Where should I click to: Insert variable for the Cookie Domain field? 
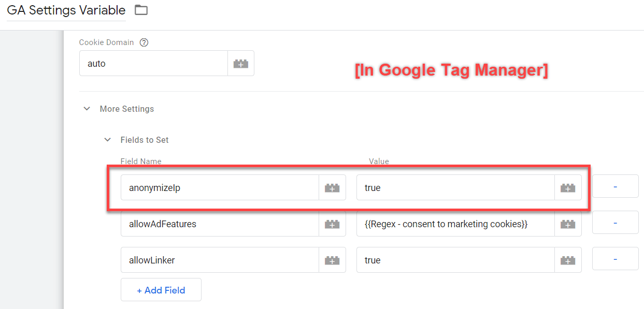click(x=241, y=64)
